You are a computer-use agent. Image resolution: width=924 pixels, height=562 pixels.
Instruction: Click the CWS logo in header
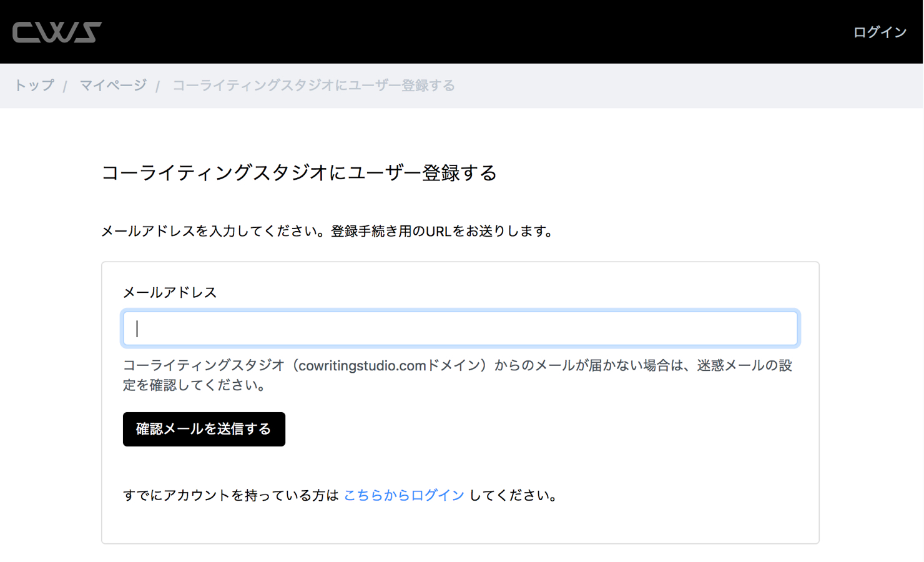[x=57, y=32]
